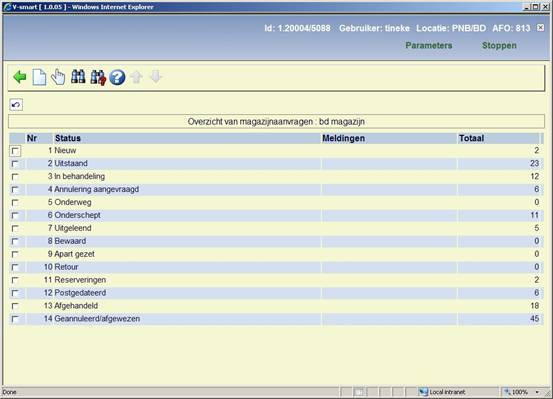This screenshot has width=553, height=399.
Task: Check the box for row Retour
Action: coord(15,267)
